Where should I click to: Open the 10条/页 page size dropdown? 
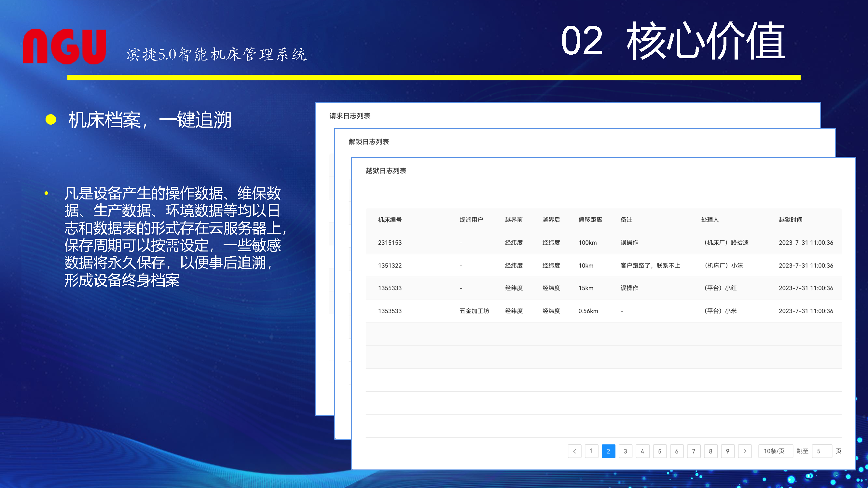tap(775, 451)
